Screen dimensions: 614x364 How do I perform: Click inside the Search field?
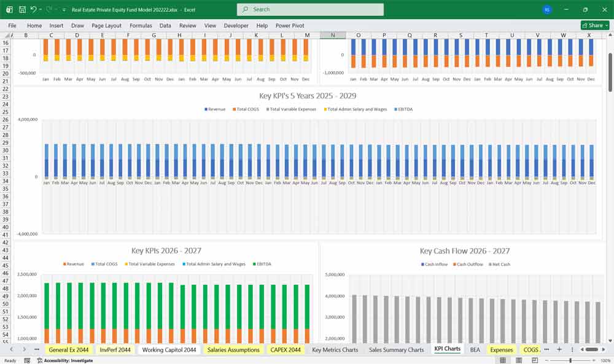pyautogui.click(x=307, y=9)
